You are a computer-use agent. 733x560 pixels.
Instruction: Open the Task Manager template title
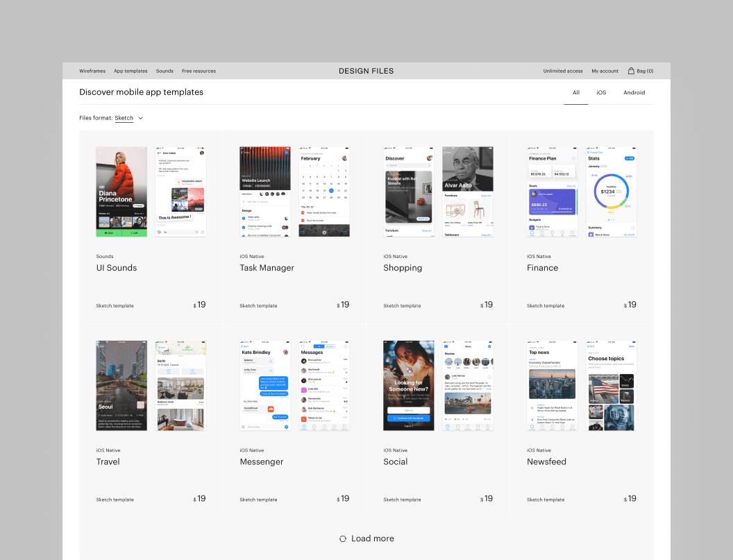(x=267, y=268)
